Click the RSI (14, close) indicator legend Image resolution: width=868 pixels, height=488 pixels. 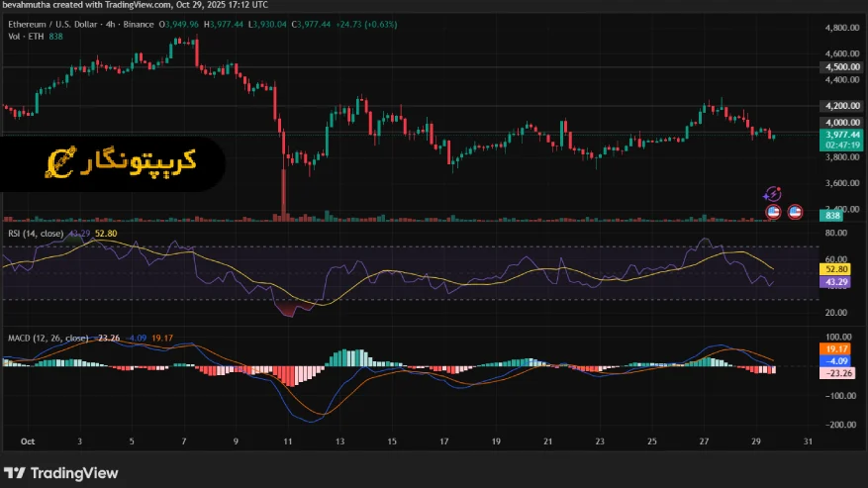point(36,234)
